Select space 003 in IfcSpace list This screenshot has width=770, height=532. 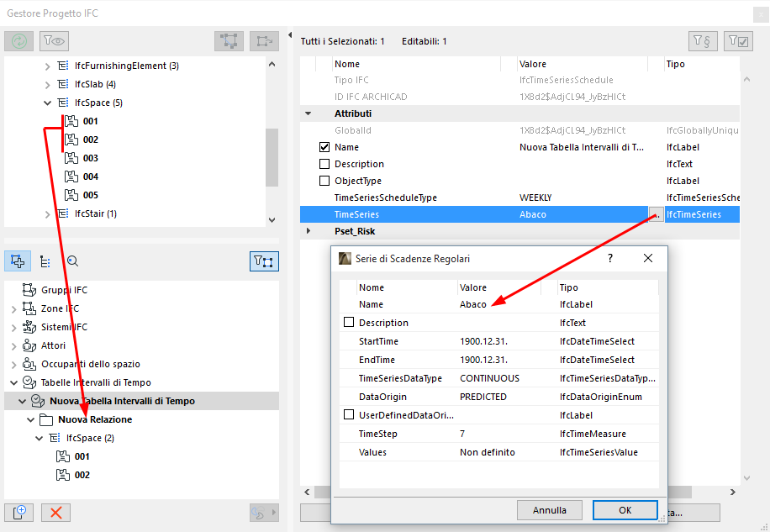[x=90, y=158]
